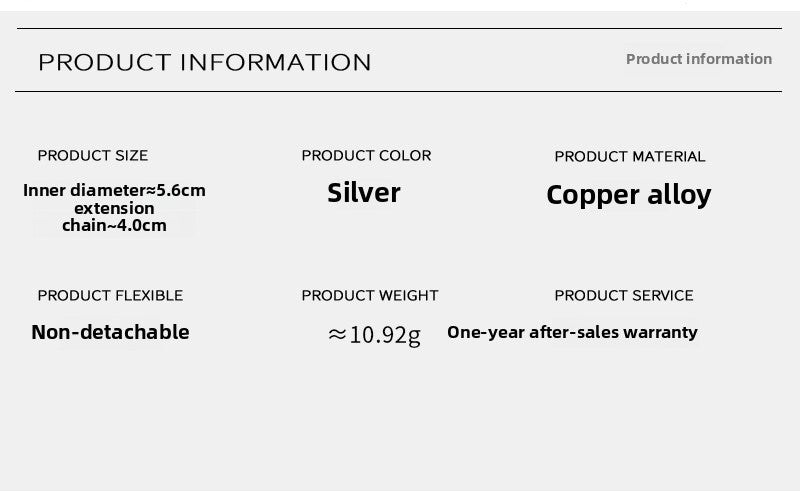Click the word extension under size
800x504 pixels.
pyautogui.click(x=114, y=208)
